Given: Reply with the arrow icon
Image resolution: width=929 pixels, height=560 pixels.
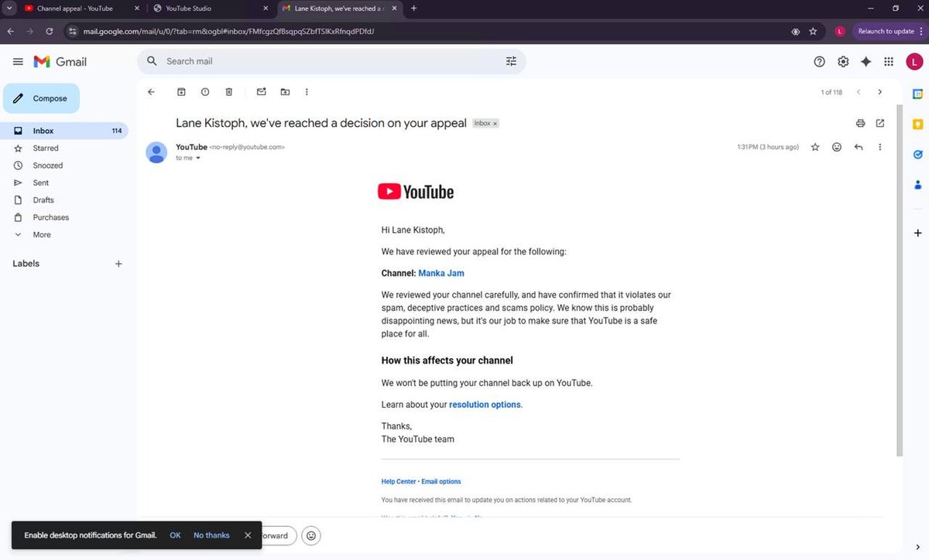Looking at the screenshot, I should [x=859, y=147].
